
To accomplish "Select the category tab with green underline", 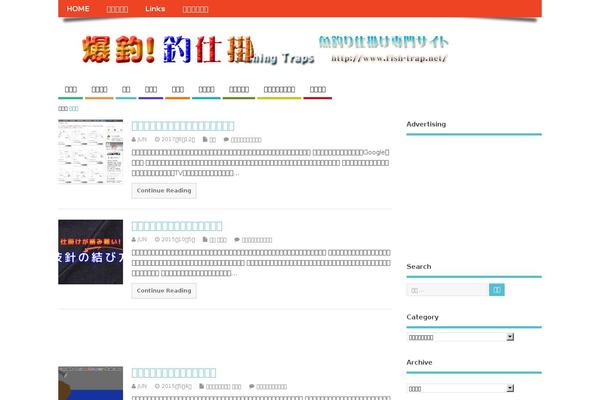I will [70, 90].
